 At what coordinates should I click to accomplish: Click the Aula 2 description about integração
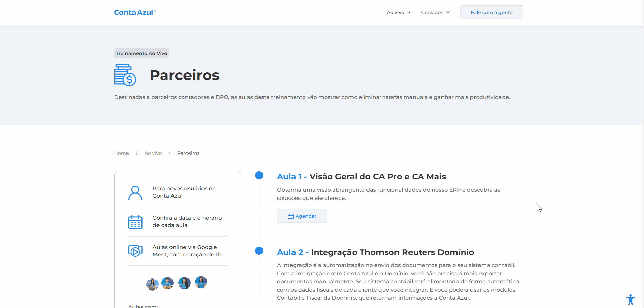click(398, 281)
